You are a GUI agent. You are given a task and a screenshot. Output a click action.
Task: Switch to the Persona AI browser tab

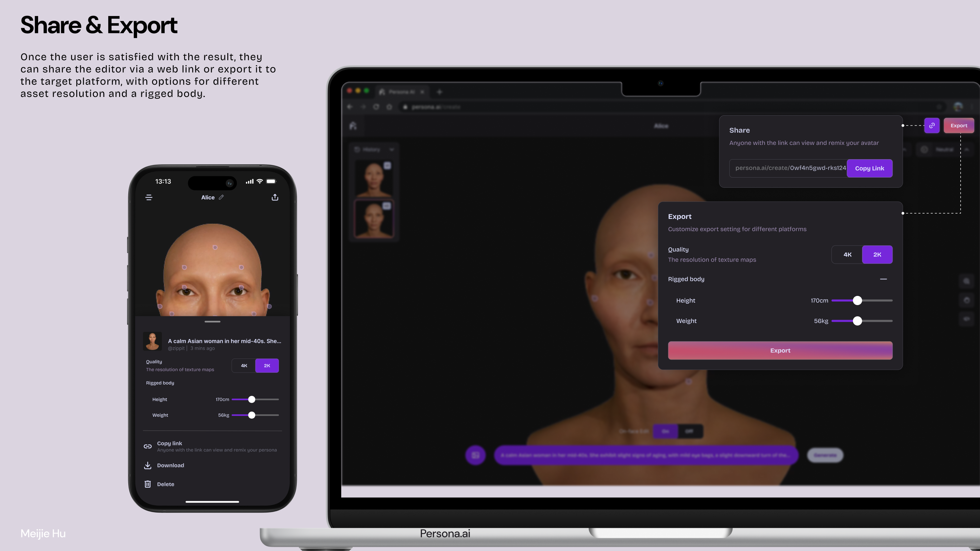(x=400, y=91)
